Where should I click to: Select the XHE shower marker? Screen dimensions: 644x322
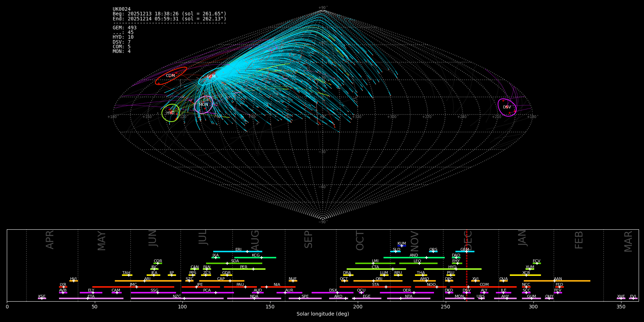coord(621,298)
